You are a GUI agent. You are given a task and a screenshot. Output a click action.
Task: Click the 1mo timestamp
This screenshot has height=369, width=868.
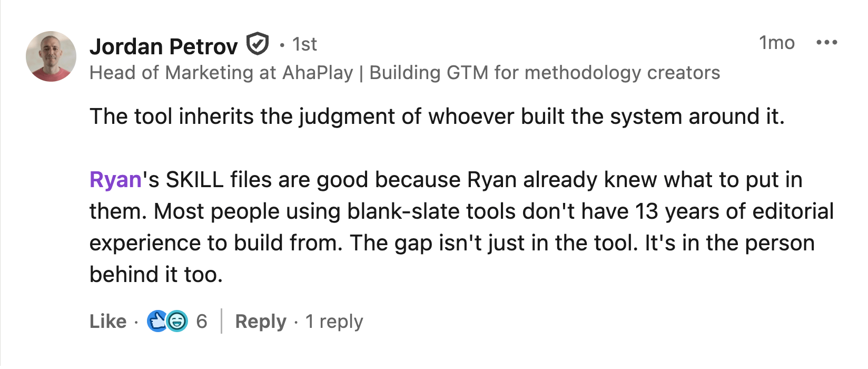pyautogui.click(x=776, y=43)
